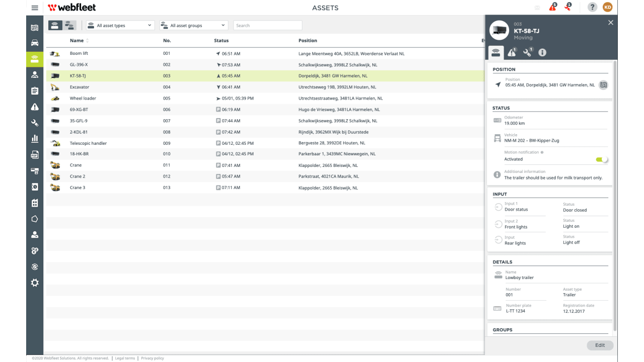Open the Areas polygon icon in the sidebar
Viewport: 644px width, 362px height.
[35, 219]
